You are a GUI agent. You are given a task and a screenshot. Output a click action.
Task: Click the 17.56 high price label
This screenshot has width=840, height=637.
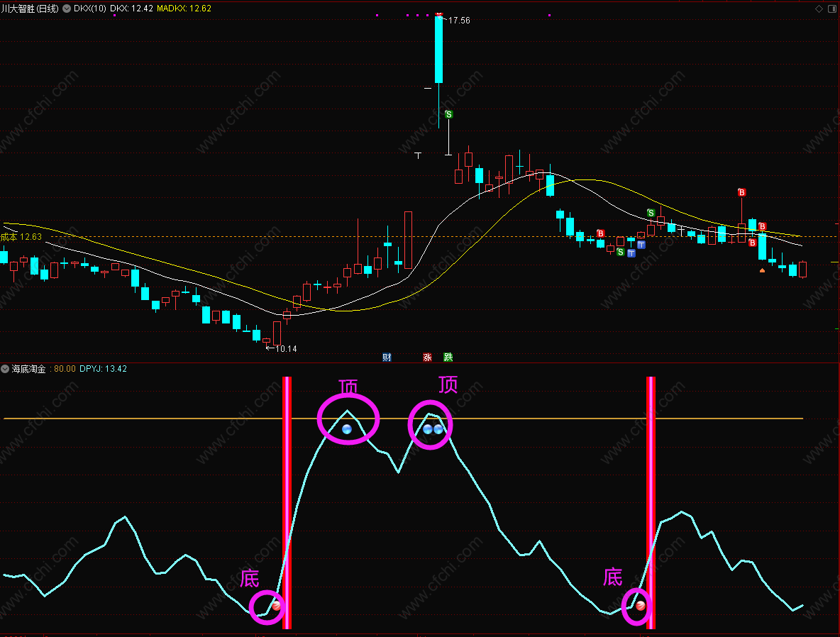point(459,21)
